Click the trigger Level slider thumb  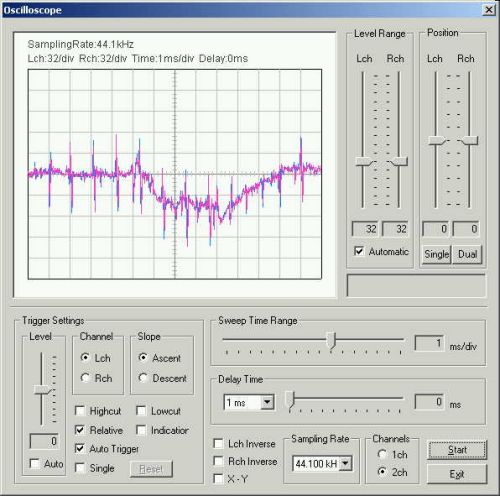click(43, 390)
